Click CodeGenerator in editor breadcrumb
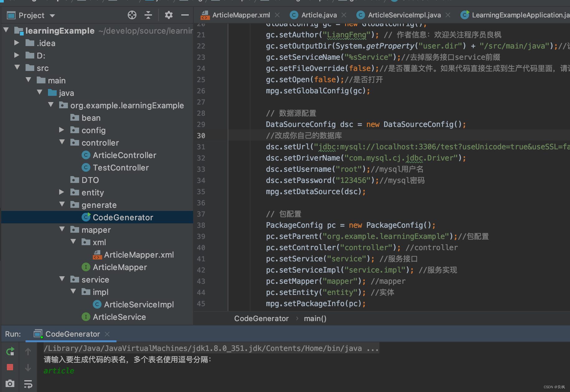Image resolution: width=570 pixels, height=392 pixels. click(x=261, y=319)
